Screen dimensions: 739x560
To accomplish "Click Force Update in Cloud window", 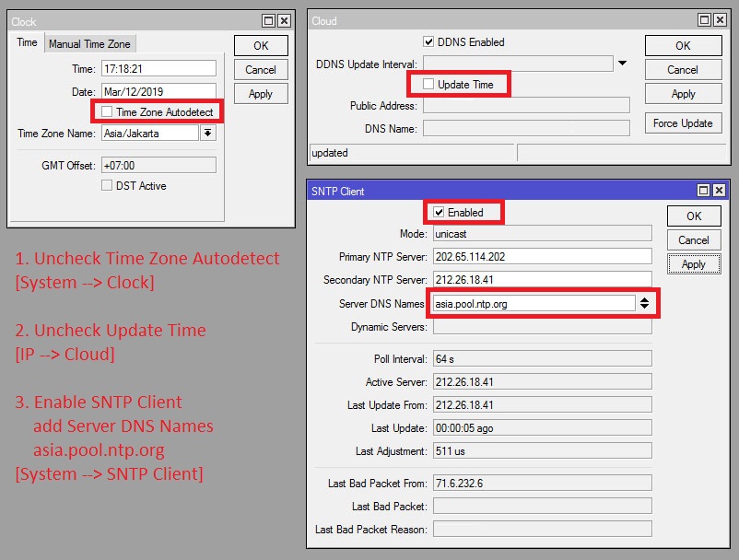I will click(x=683, y=123).
